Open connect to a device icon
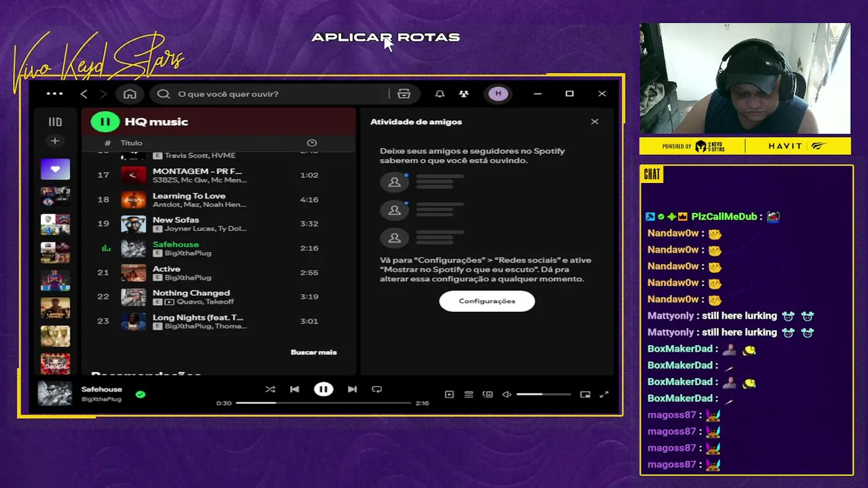 click(488, 394)
